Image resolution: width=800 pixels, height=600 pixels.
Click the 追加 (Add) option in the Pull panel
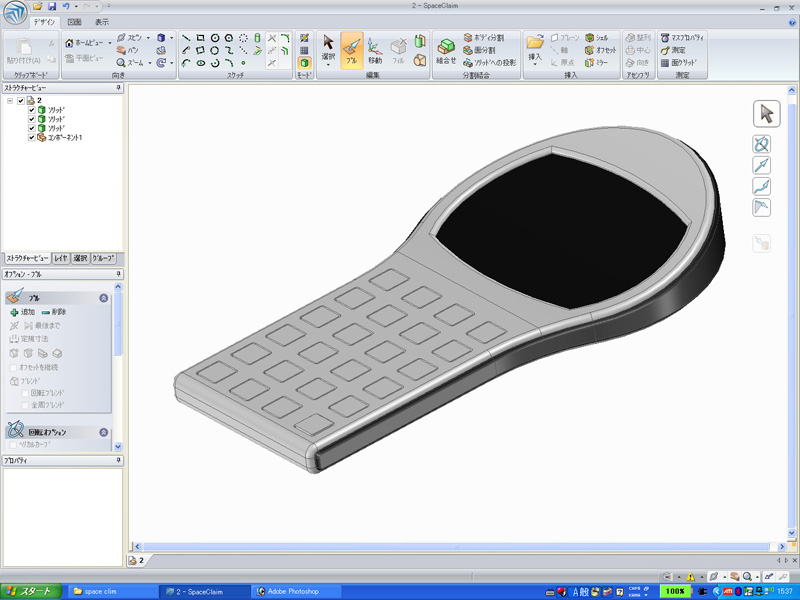[x=24, y=312]
